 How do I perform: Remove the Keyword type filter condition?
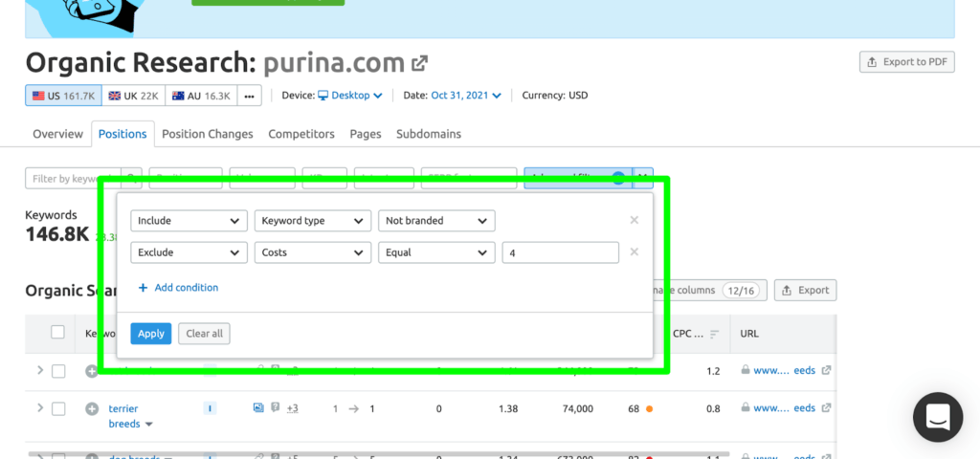pos(634,220)
